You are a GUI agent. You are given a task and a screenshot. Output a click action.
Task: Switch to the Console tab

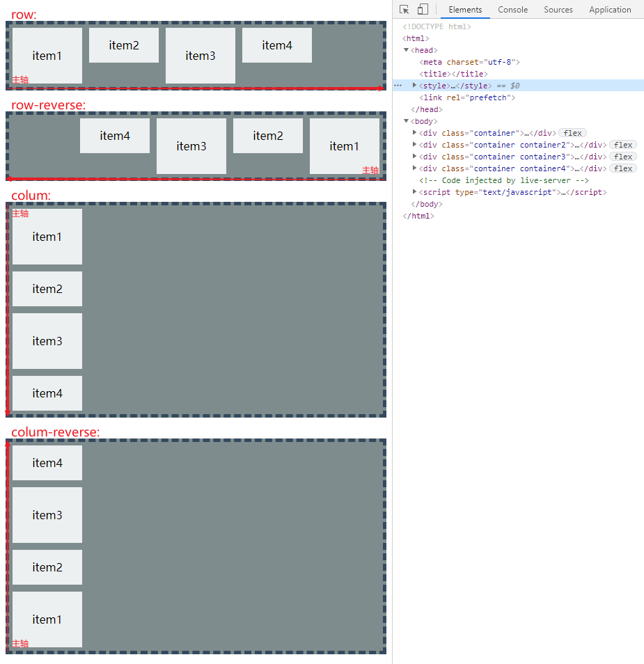pyautogui.click(x=512, y=9)
